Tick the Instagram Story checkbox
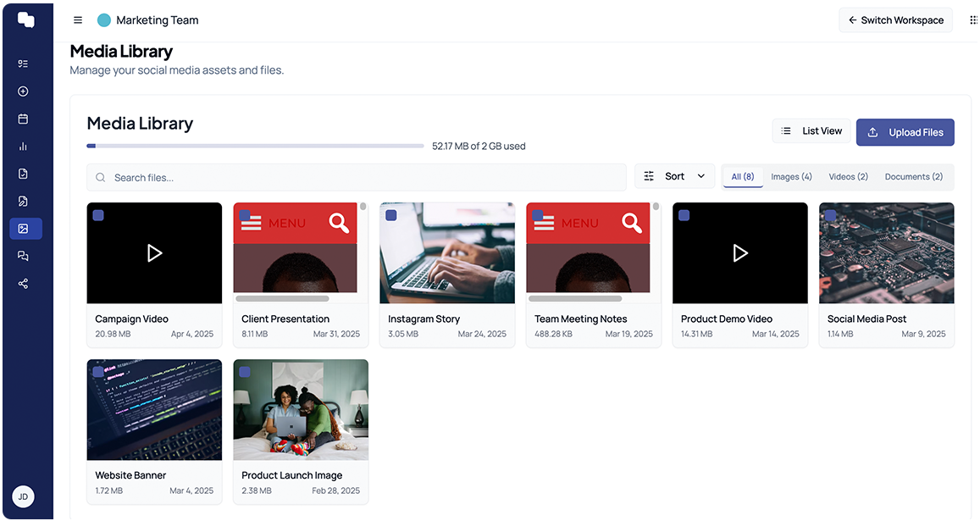 [391, 215]
